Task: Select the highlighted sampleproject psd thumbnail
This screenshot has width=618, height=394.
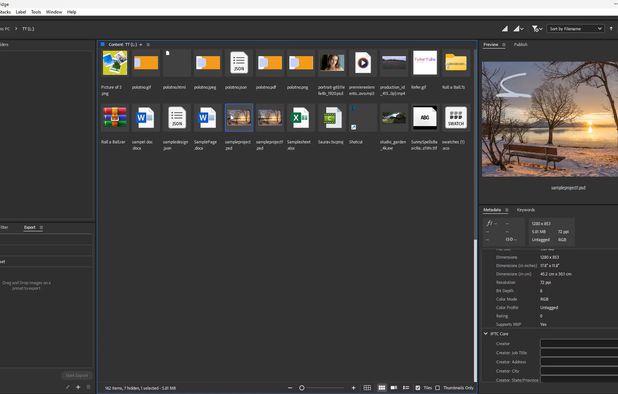Action: tap(239, 117)
